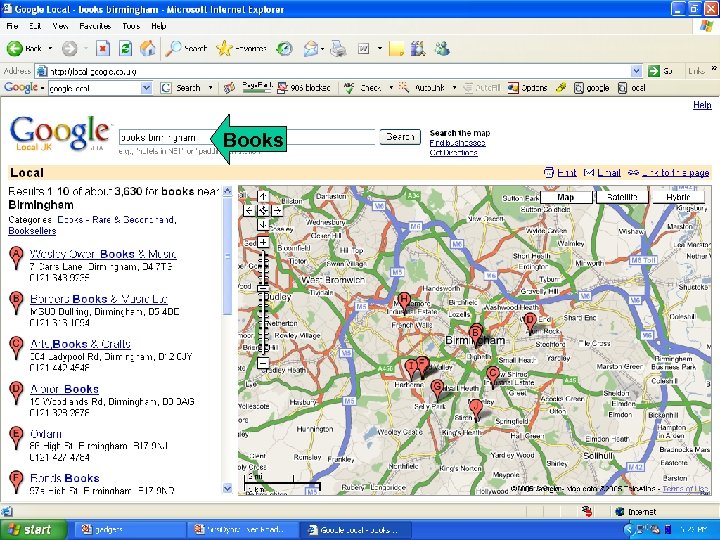Open the Find businesses link
The image size is (720, 540).
pyautogui.click(x=457, y=143)
